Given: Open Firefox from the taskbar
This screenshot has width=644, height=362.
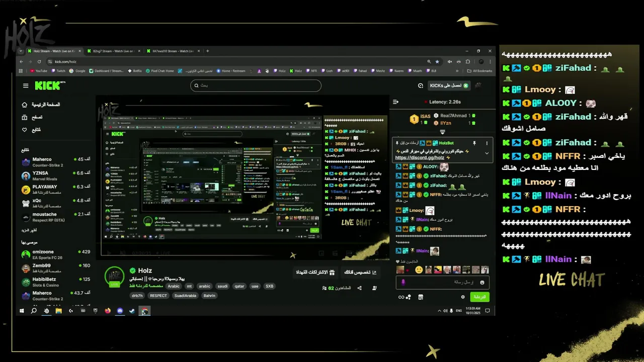Looking at the screenshot, I should [x=108, y=311].
